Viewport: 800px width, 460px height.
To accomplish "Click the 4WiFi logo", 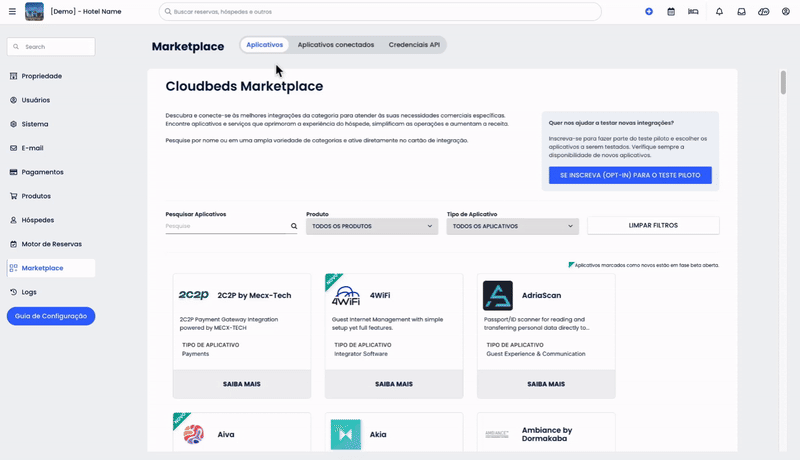I will (346, 295).
